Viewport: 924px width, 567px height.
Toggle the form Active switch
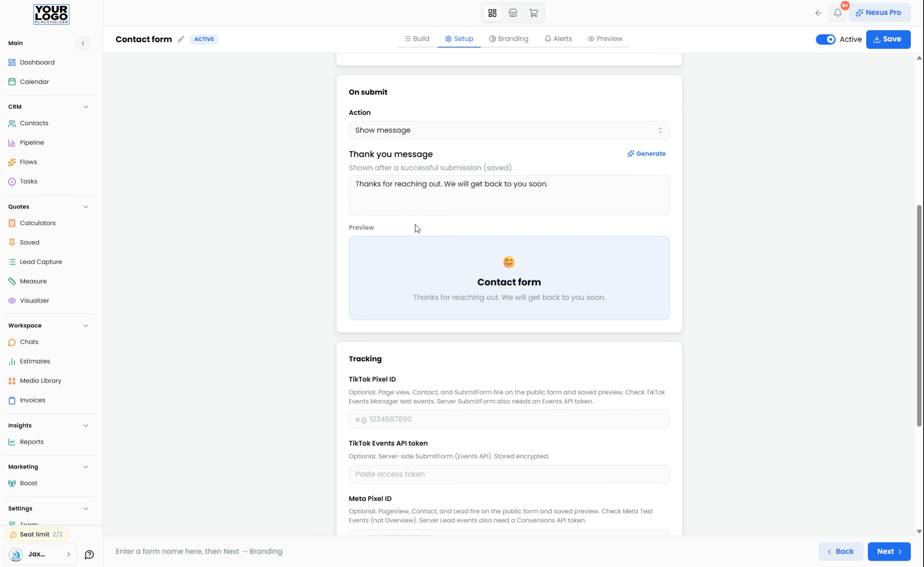click(x=825, y=39)
